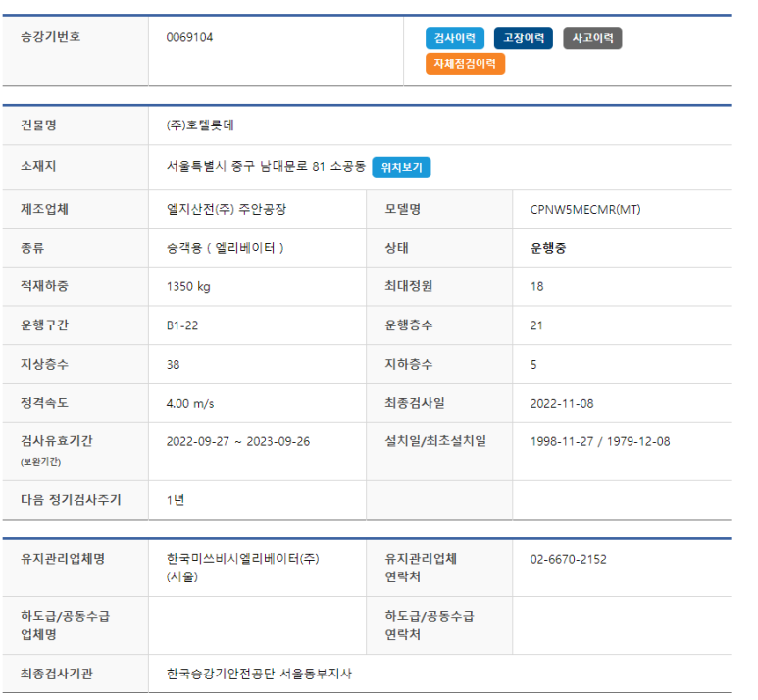Select underground floors value 5
Viewport: 758px width, 700px height.
coord(533,365)
